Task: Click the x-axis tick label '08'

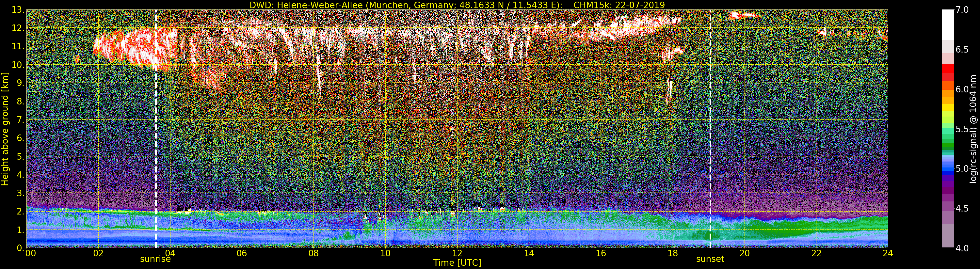Action: [x=313, y=253]
